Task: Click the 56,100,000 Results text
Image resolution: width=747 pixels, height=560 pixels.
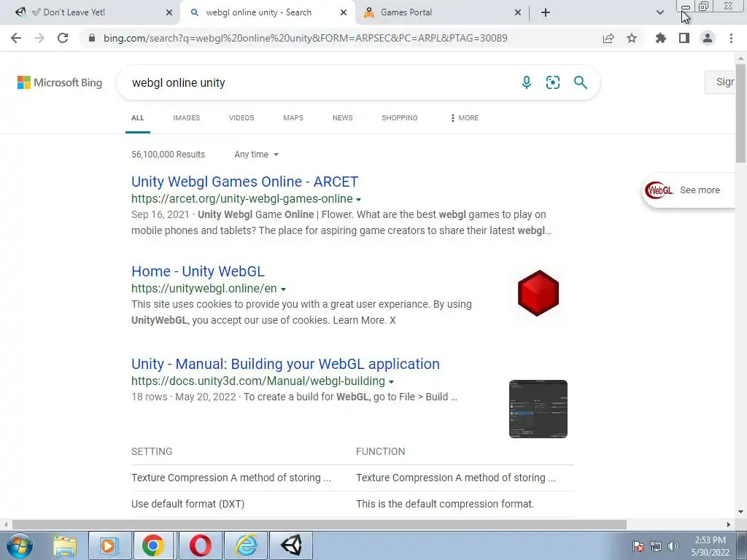Action: coord(168,155)
